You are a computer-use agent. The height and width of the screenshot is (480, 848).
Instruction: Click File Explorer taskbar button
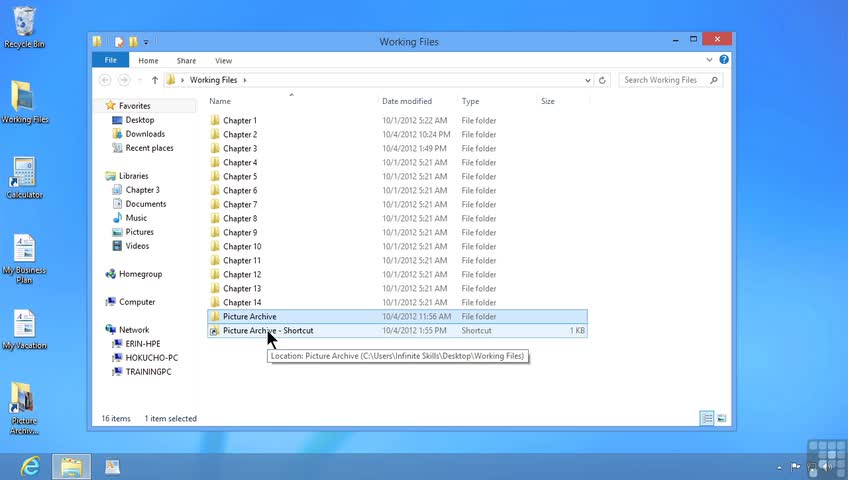(71, 466)
